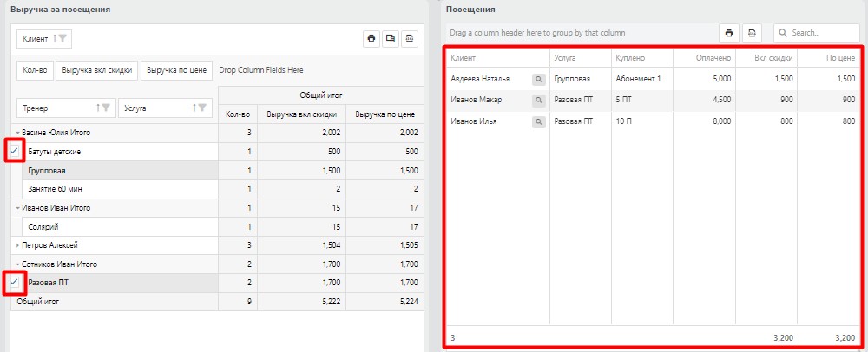868x352 pixels.
Task: Sort Посещения grid by Оплачено column header
Action: [x=705, y=58]
